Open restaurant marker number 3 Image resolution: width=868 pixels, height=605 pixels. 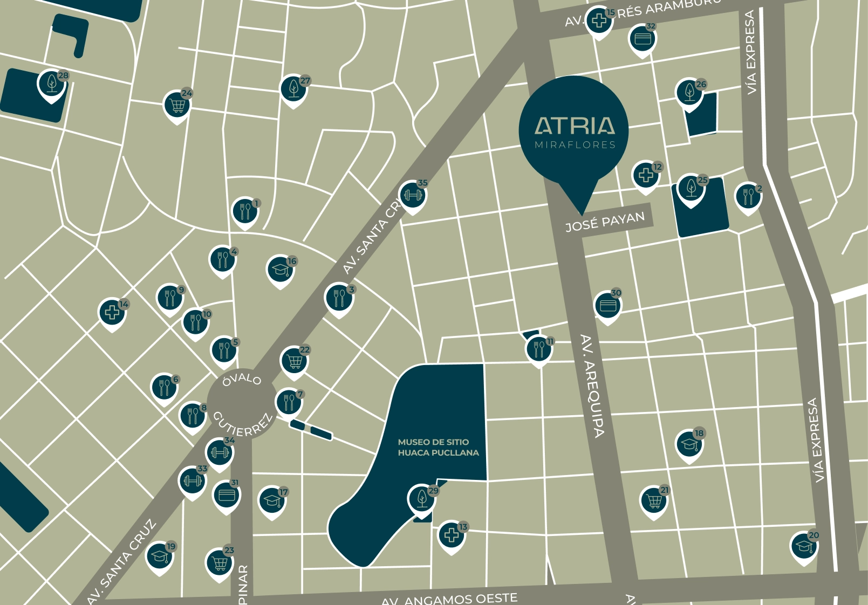click(x=339, y=299)
